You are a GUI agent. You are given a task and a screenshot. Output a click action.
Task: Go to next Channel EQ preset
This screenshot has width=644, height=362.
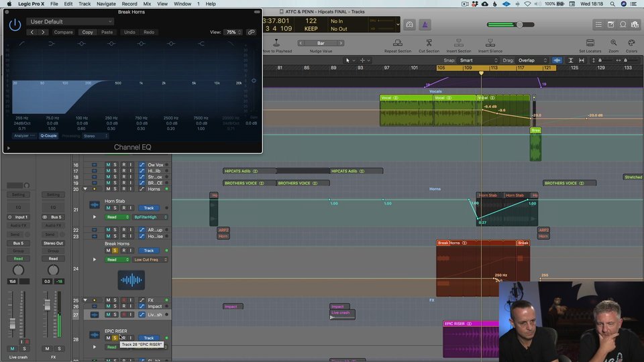tap(43, 32)
